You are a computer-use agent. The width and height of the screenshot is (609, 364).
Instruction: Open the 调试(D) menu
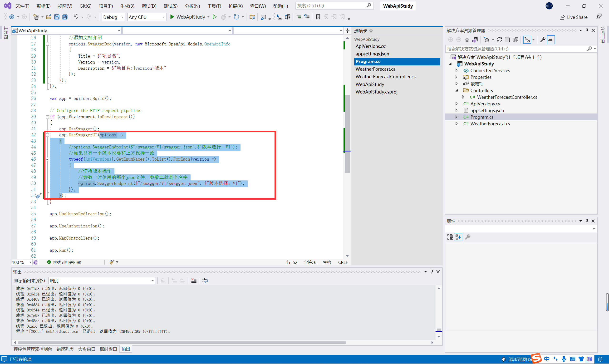click(x=149, y=6)
